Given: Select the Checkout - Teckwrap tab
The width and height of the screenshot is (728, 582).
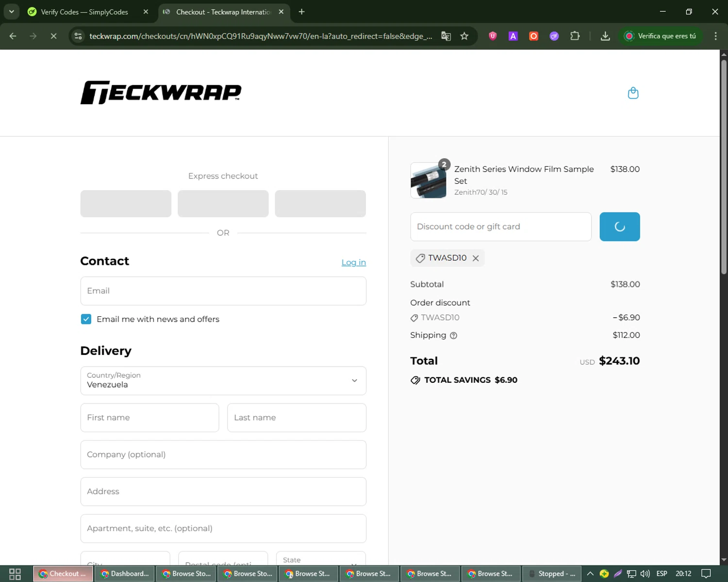Looking at the screenshot, I should point(223,12).
